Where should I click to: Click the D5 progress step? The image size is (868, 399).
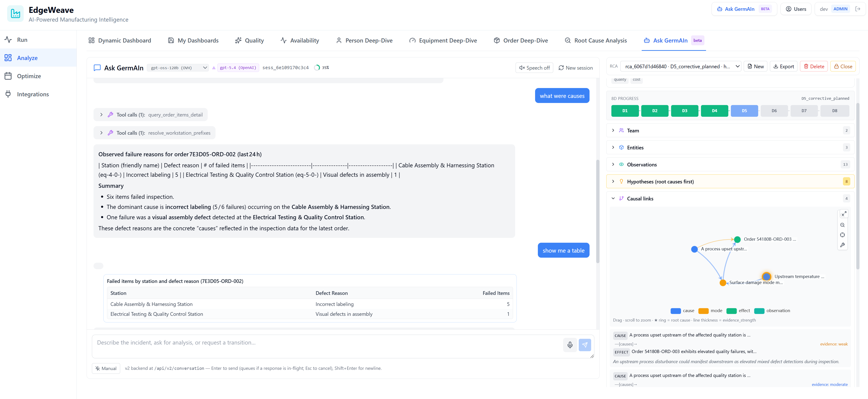point(744,111)
